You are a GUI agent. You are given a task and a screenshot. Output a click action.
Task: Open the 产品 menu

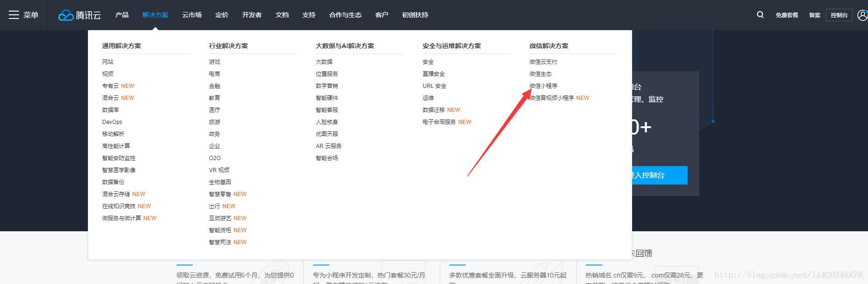point(122,15)
